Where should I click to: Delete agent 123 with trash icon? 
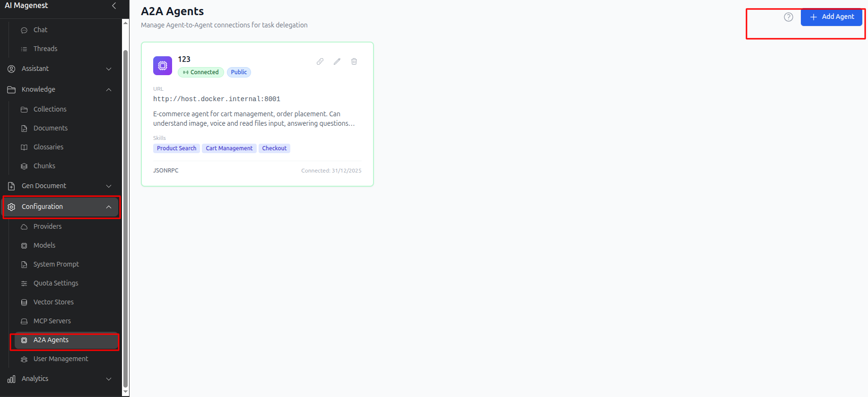pos(354,61)
